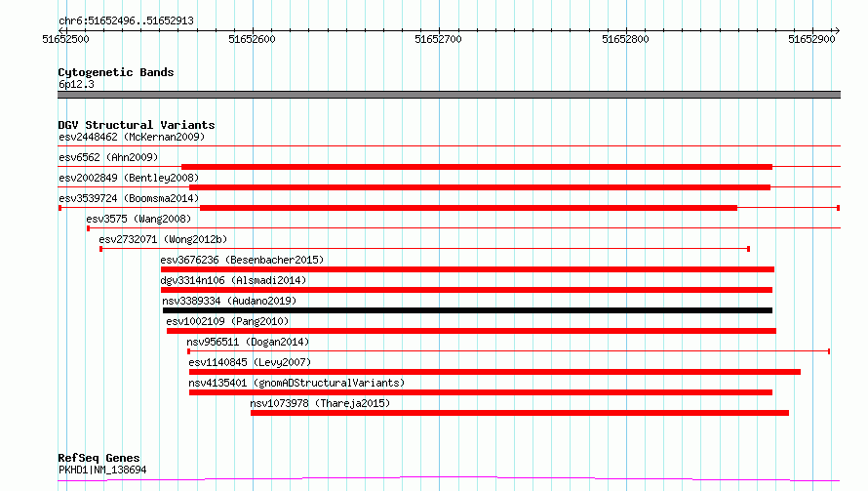Select the black nsv3389334 Audano2019 bar
The height and width of the screenshot is (491, 868).
[468, 310]
